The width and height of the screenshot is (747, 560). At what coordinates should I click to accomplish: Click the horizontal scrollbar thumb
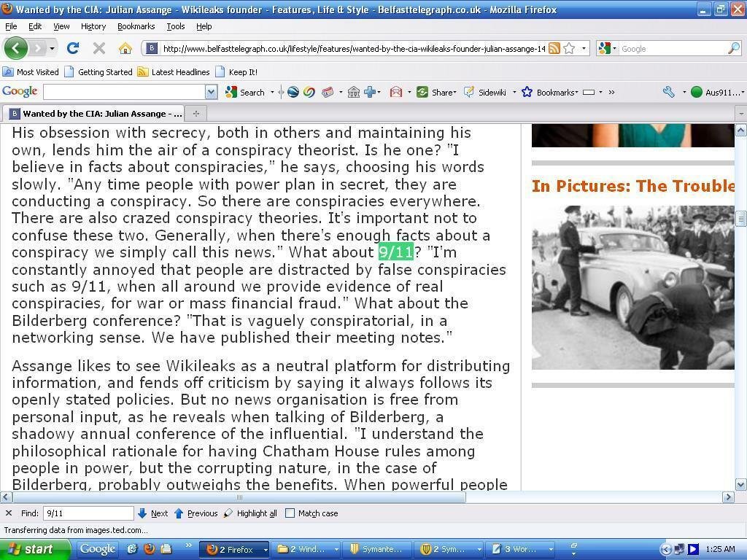(x=239, y=497)
